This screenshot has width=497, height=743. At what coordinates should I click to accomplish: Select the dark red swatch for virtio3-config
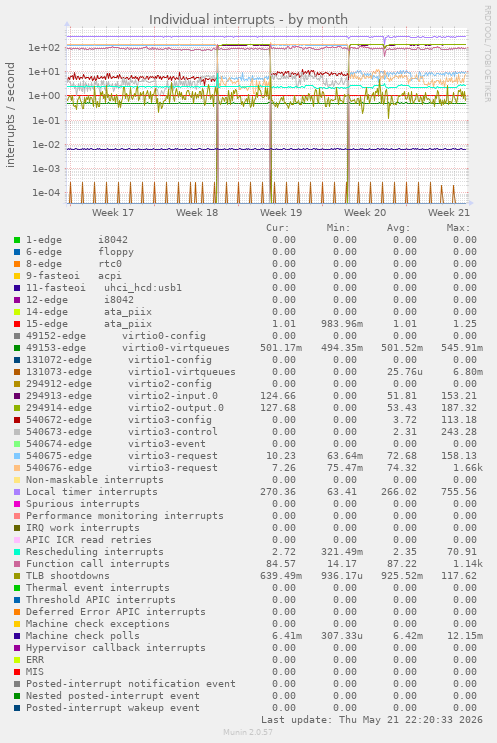(17, 420)
